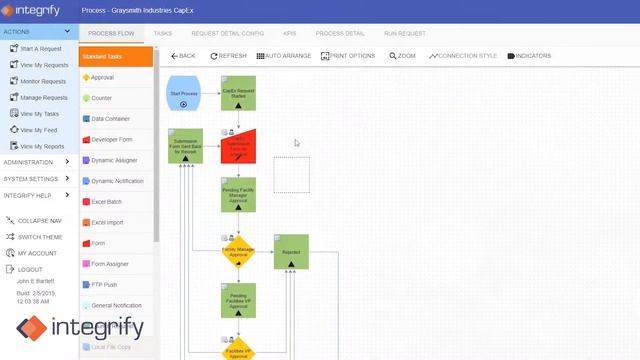640x360 pixels.
Task: Open View My Requests icon
Action: (14, 64)
